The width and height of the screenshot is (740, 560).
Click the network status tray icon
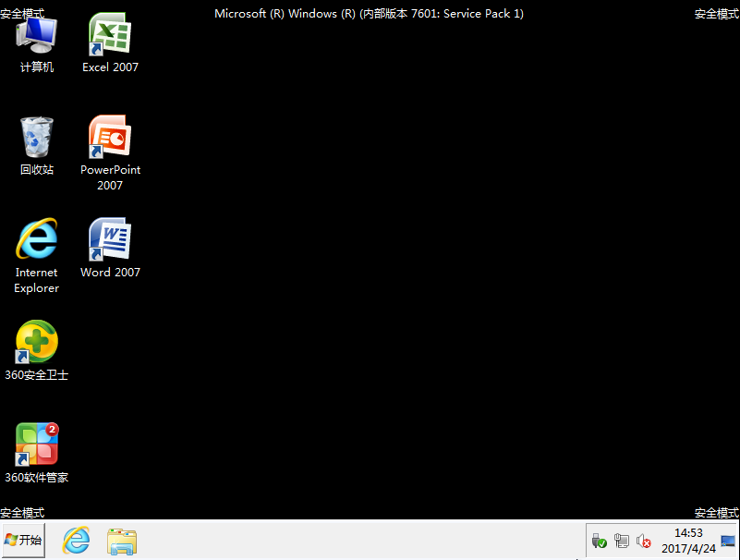pyautogui.click(x=622, y=541)
